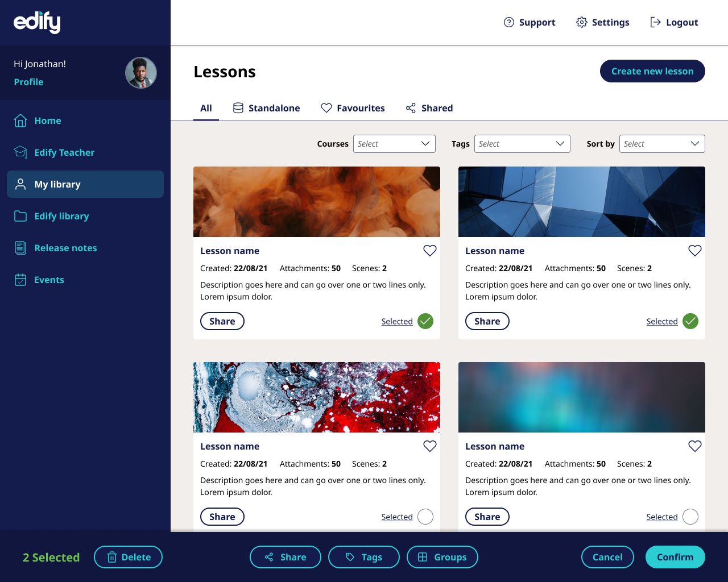Click the Home house icon

(x=20, y=120)
